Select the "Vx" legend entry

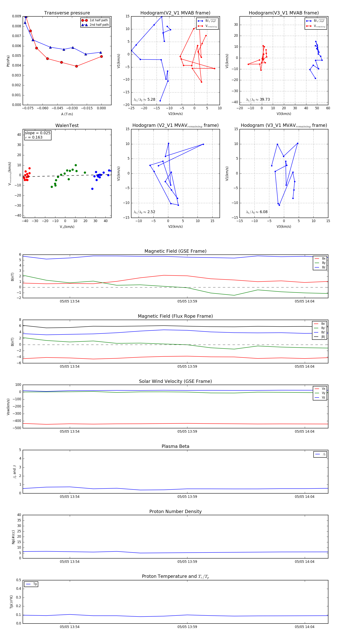(320, 389)
